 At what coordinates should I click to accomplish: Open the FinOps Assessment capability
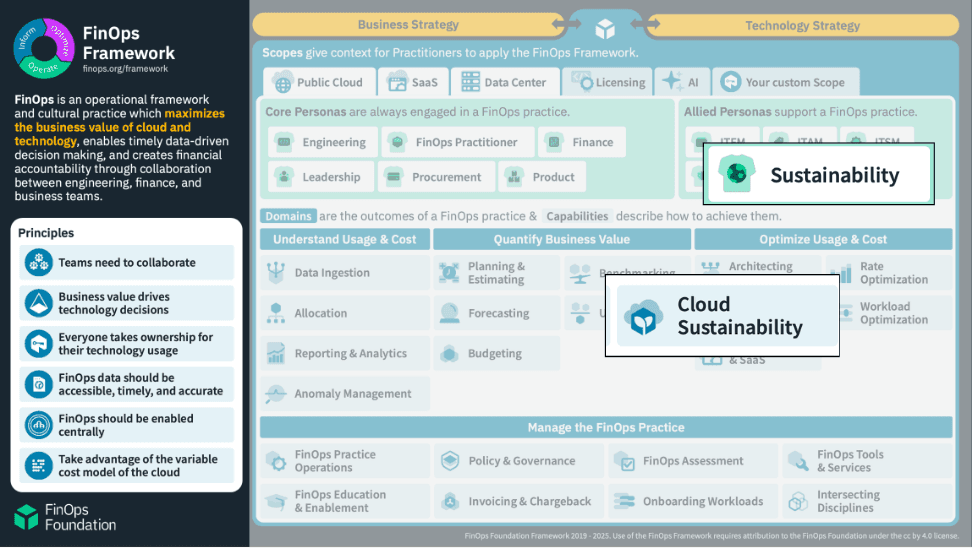coord(693,460)
